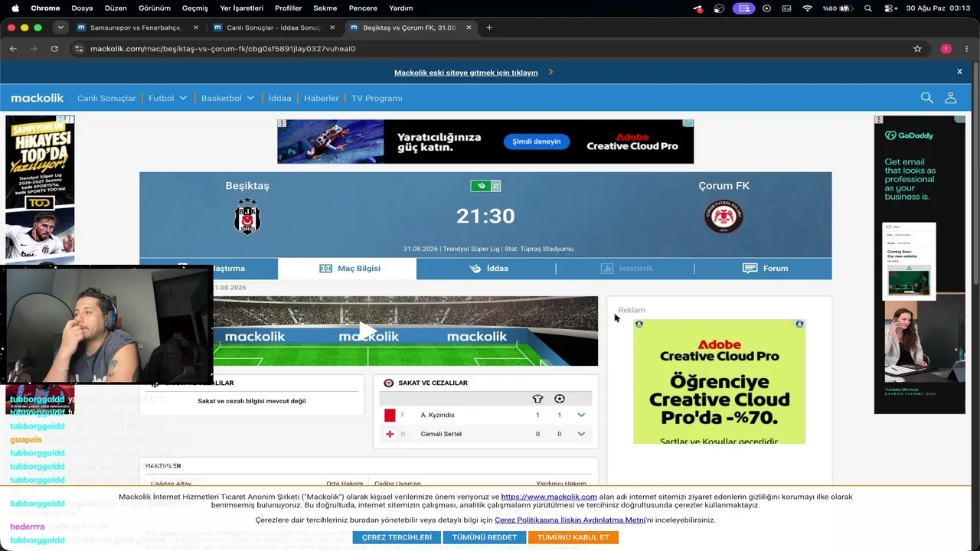The height and width of the screenshot is (551, 980).
Task: Click the green İddaa badge above the score
Action: (480, 186)
